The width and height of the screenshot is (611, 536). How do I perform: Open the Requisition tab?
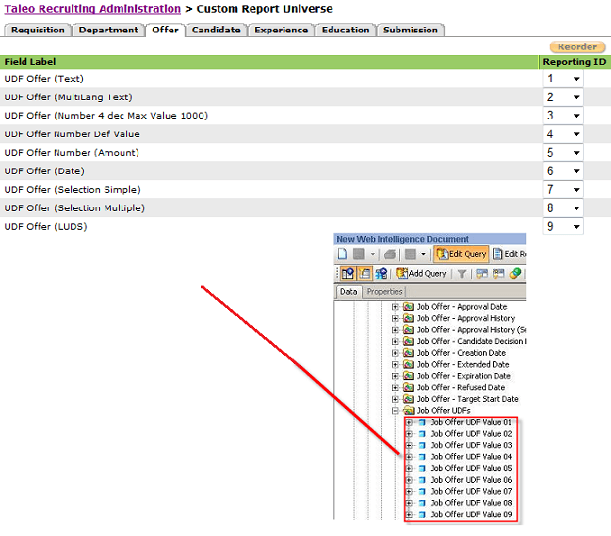(38, 30)
